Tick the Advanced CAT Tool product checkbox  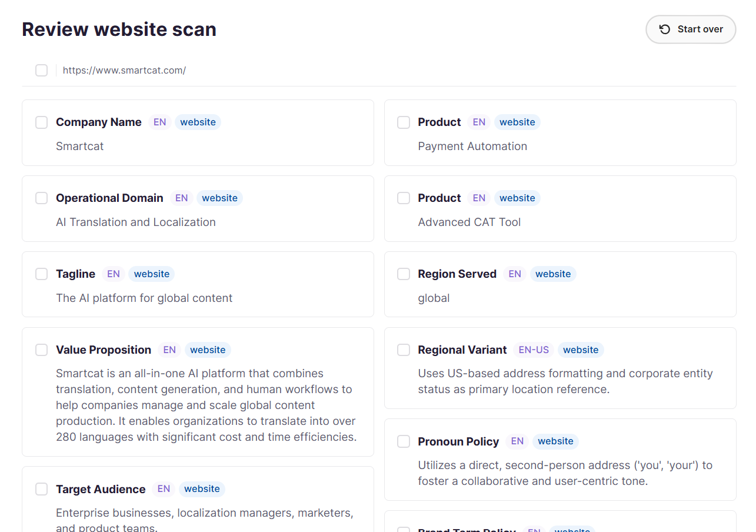404,198
